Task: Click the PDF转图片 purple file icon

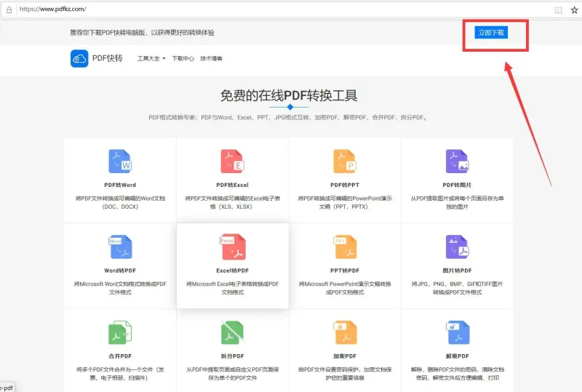Action: pos(458,161)
